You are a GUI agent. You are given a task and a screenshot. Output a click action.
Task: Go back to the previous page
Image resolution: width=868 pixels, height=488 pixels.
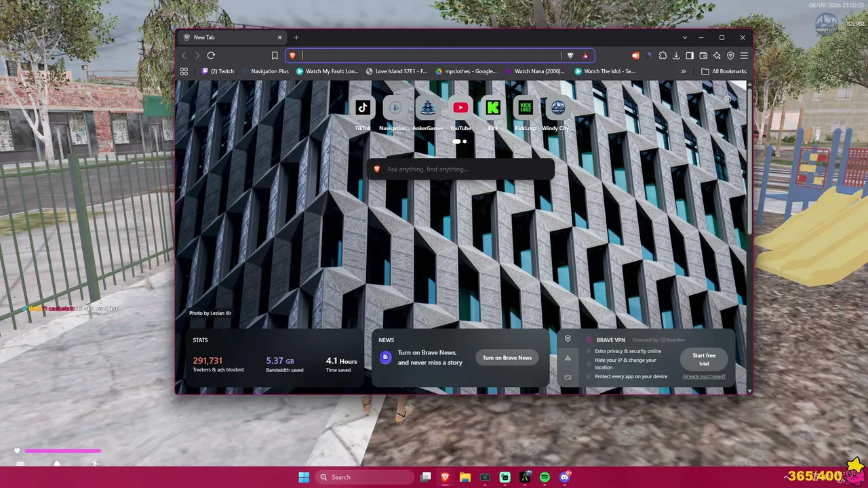184,56
